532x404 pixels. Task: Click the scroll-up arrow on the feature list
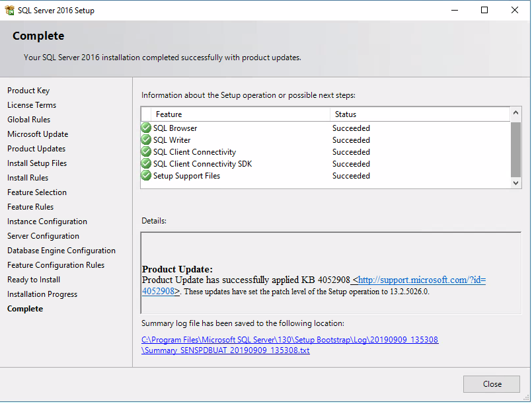click(x=516, y=112)
